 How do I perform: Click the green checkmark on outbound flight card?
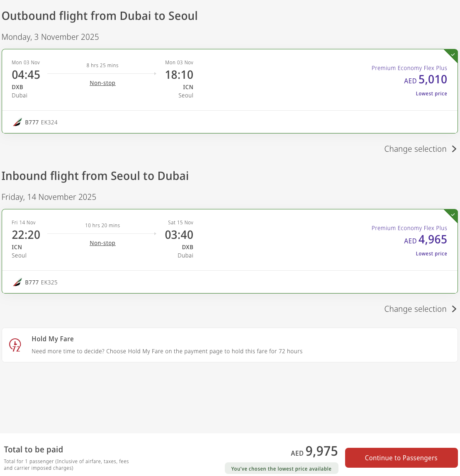click(x=453, y=55)
